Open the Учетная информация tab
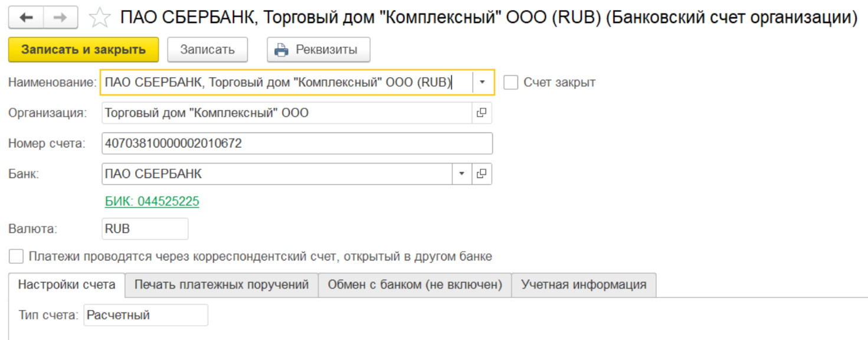The image size is (868, 340). [584, 285]
